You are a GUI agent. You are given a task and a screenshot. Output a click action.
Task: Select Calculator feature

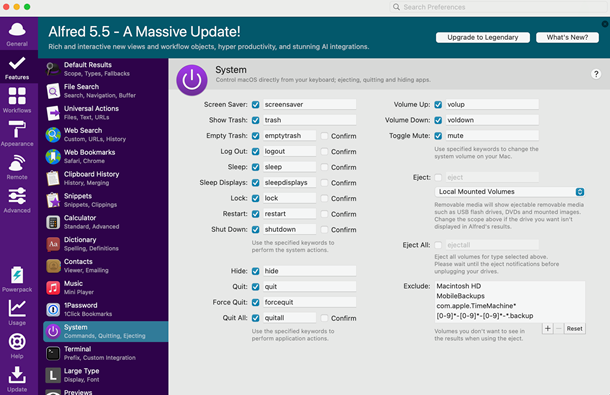[105, 222]
